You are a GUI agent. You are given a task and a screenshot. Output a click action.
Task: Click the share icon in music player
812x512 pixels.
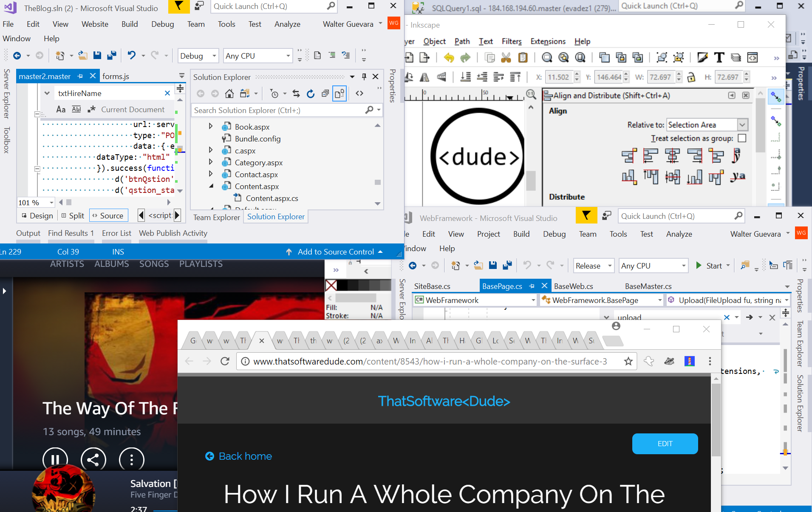[x=93, y=460]
